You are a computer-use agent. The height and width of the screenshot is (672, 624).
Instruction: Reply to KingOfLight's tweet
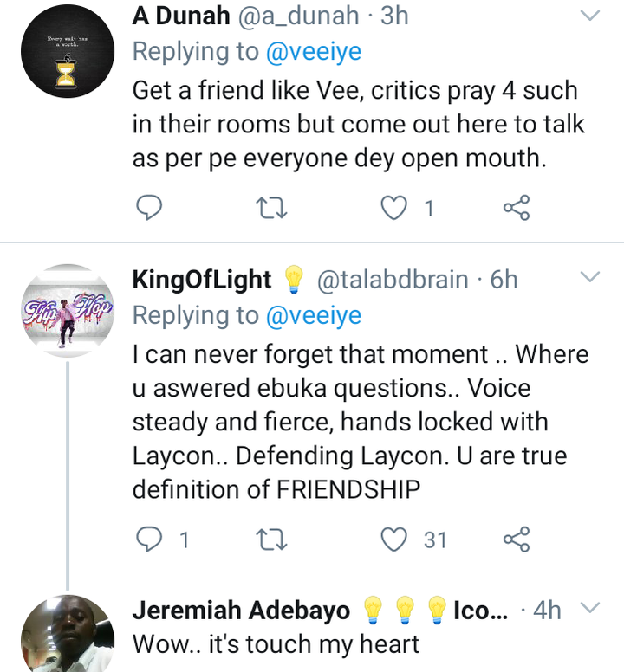tap(151, 540)
